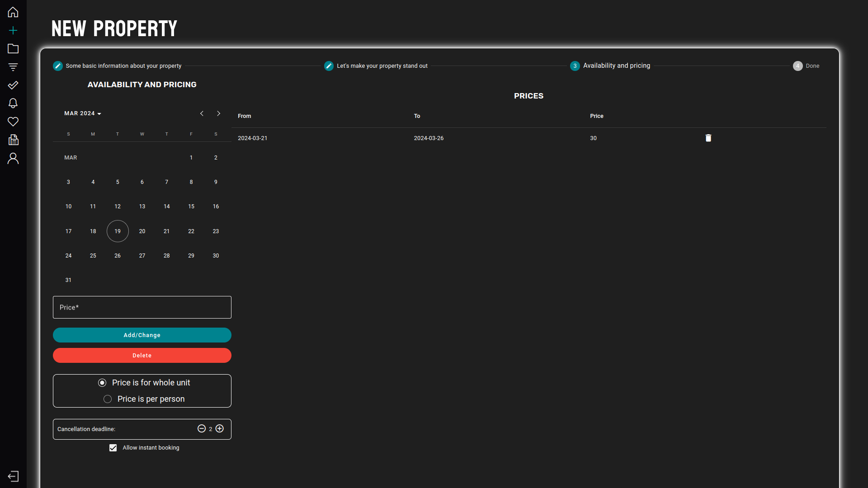Open favorites heart icon
Screen dimensions: 868x488
point(13,122)
